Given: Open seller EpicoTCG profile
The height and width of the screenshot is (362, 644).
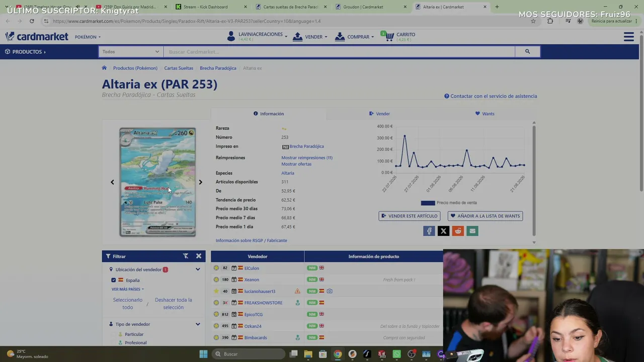Looking at the screenshot, I should (254, 314).
